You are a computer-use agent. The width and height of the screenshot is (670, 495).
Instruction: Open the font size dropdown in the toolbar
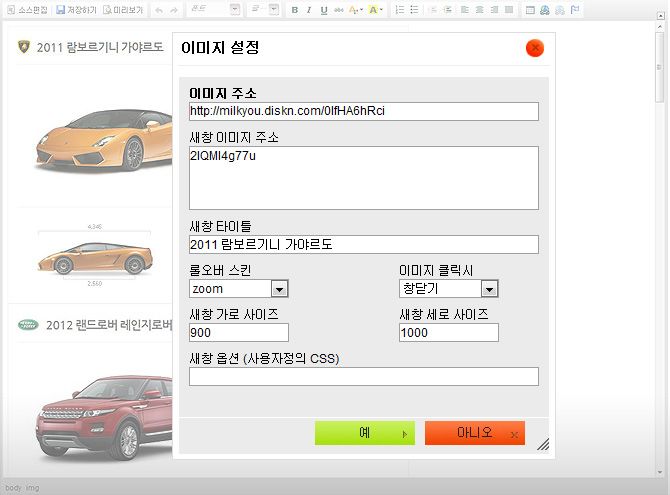click(264, 9)
